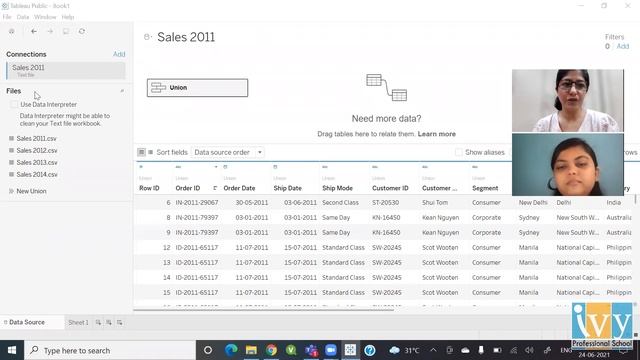Click the Sales 2011 data source title
This screenshot has width=640, height=360.
(x=186, y=37)
